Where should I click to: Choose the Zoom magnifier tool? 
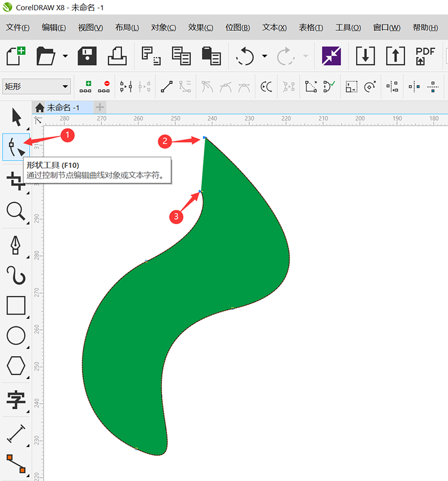tap(16, 212)
